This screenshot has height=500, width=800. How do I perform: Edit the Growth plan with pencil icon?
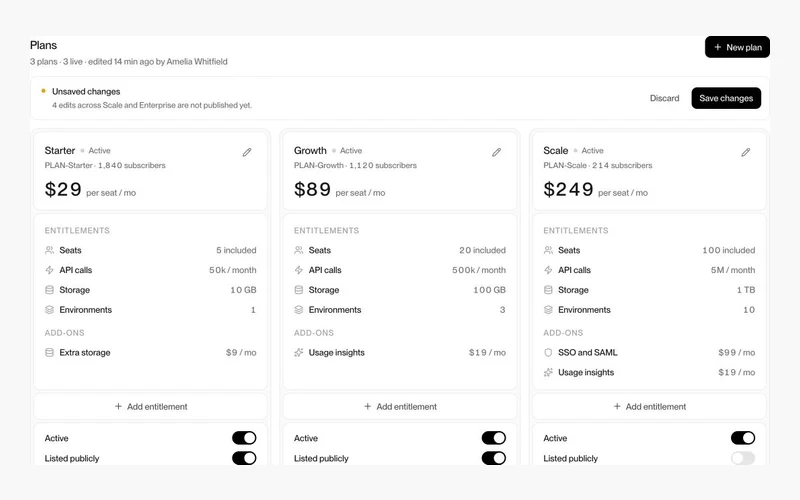tap(496, 152)
